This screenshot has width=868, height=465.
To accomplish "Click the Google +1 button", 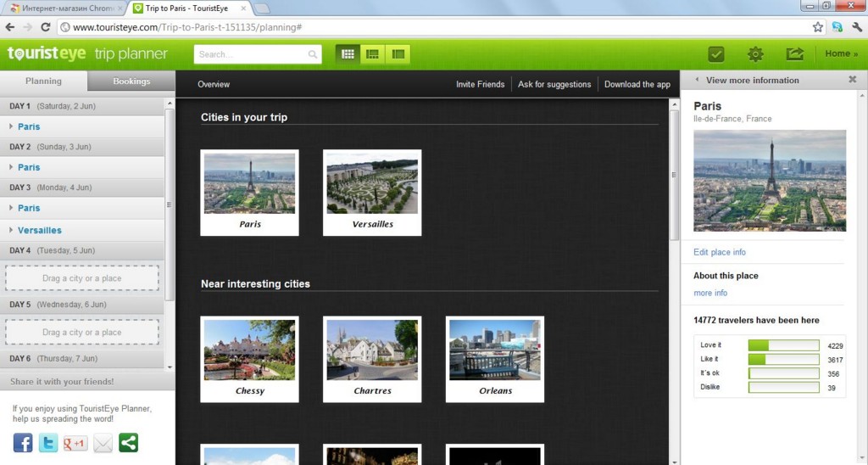I will pyautogui.click(x=75, y=443).
